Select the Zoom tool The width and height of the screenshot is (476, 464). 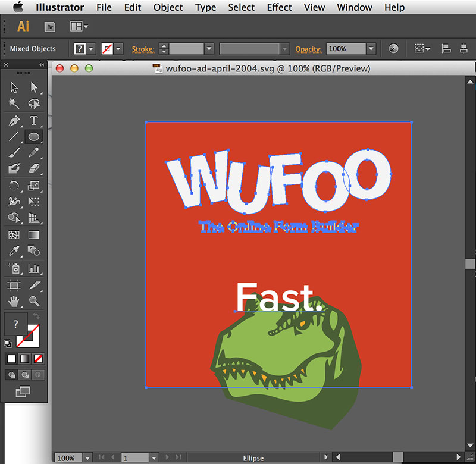pos(34,302)
